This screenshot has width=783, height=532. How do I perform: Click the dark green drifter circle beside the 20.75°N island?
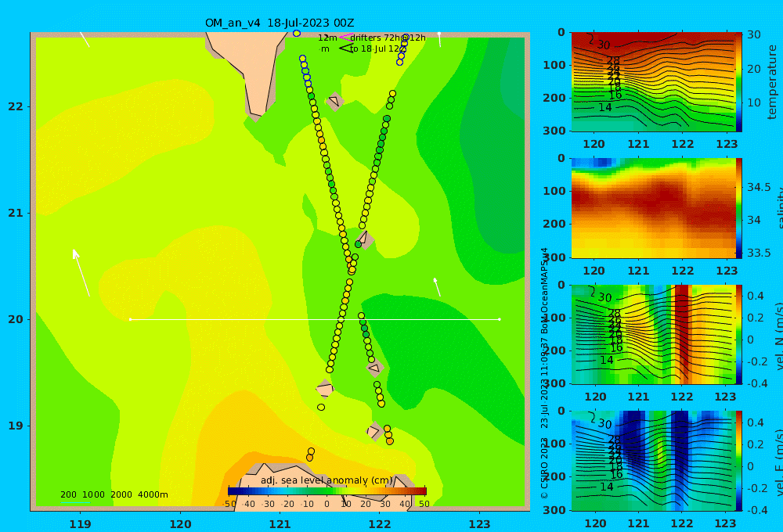(358, 244)
